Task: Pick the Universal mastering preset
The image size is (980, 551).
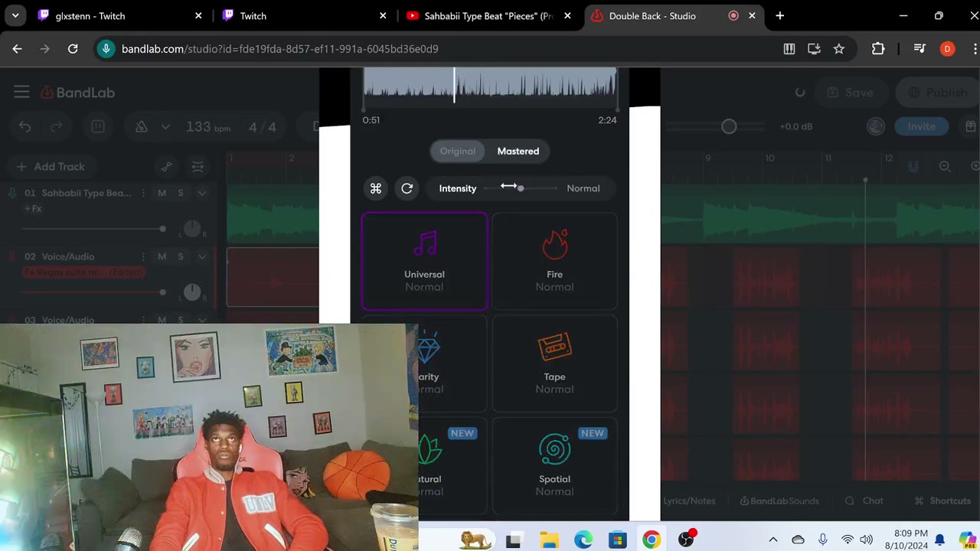Action: pyautogui.click(x=424, y=261)
